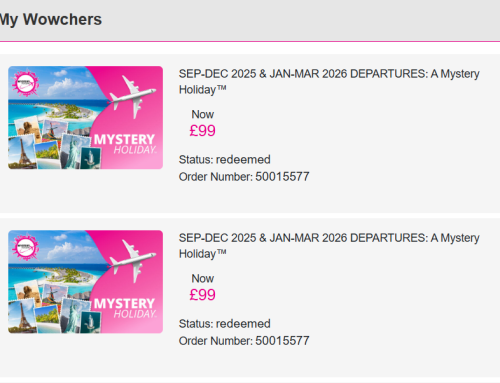Open the second Mystery Holiday voucher image
Image resolution: width=500 pixels, height=383 pixels.
click(x=86, y=282)
